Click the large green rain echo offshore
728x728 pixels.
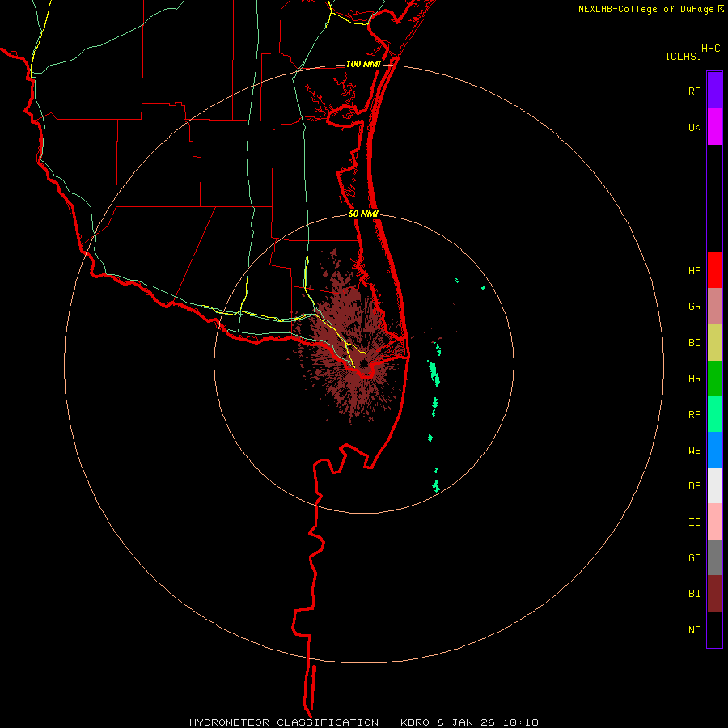point(434,374)
